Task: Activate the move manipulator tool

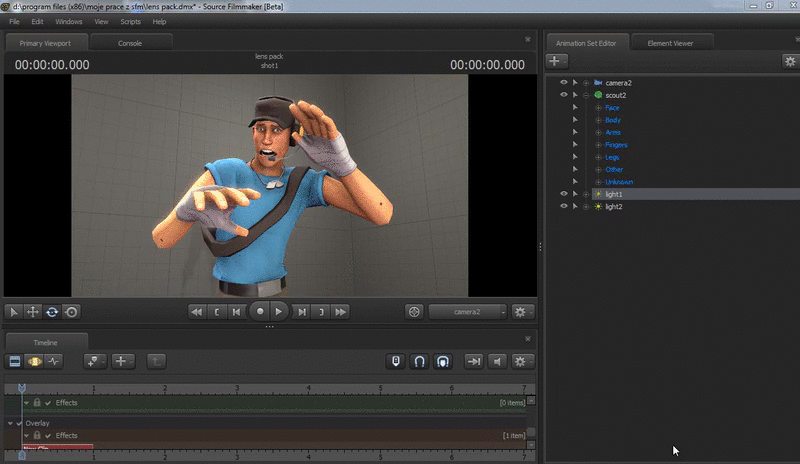Action: pos(33,312)
